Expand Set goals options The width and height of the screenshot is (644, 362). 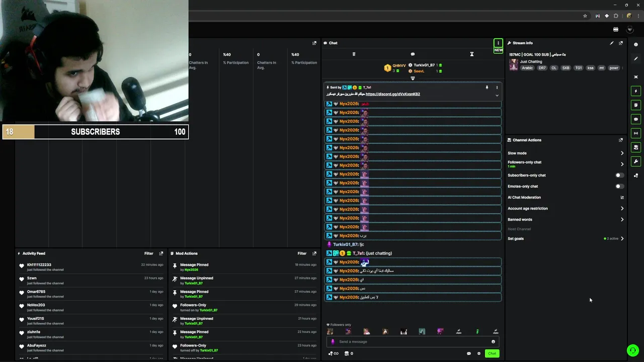(622, 238)
